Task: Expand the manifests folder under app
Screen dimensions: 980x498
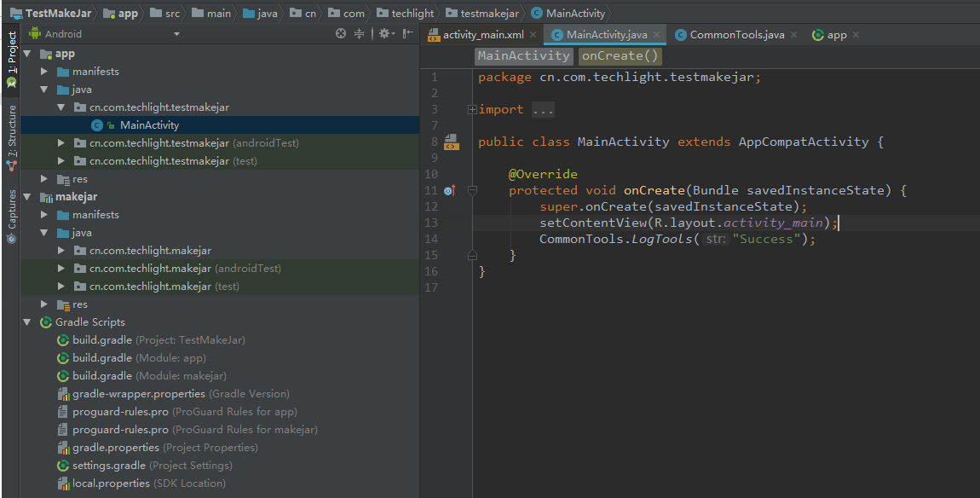Action: (44, 72)
